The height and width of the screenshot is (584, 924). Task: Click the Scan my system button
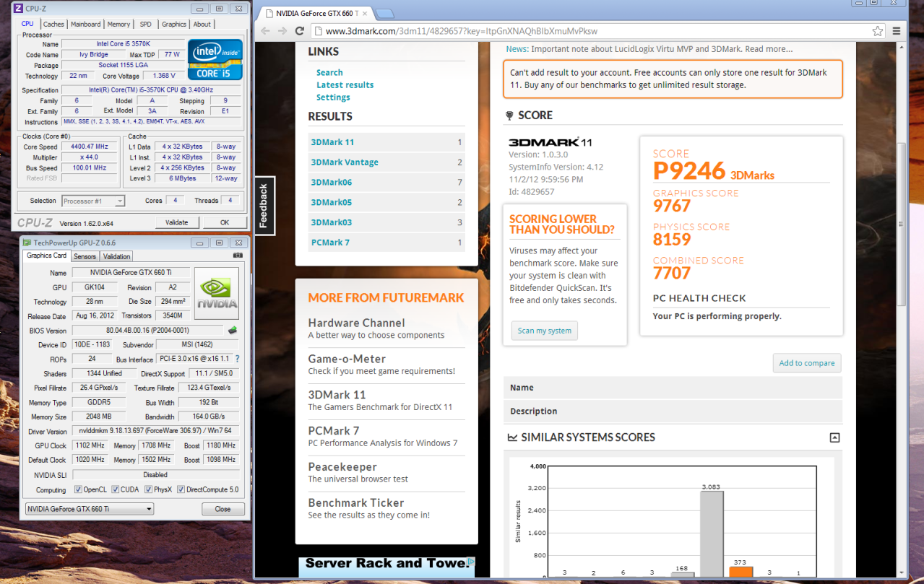click(x=544, y=331)
